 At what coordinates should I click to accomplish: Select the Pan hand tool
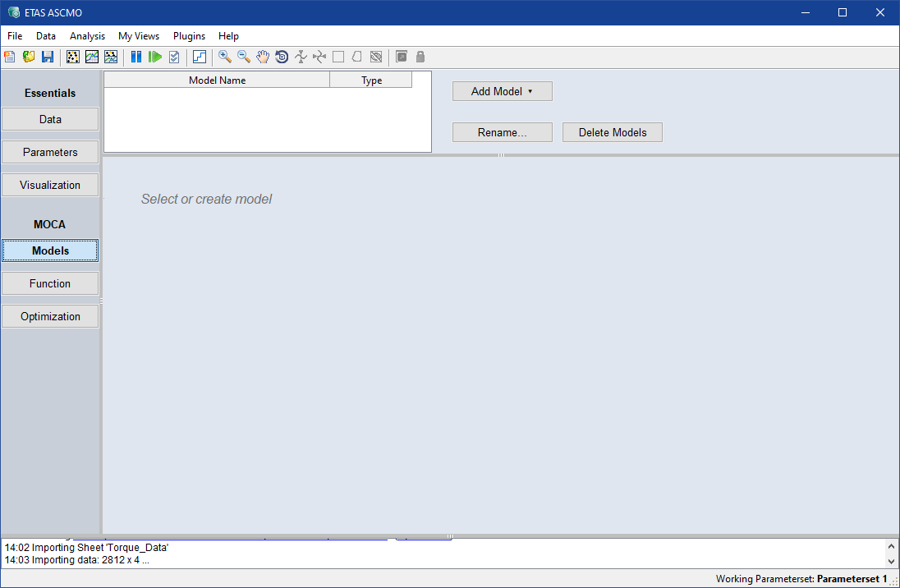tap(263, 57)
